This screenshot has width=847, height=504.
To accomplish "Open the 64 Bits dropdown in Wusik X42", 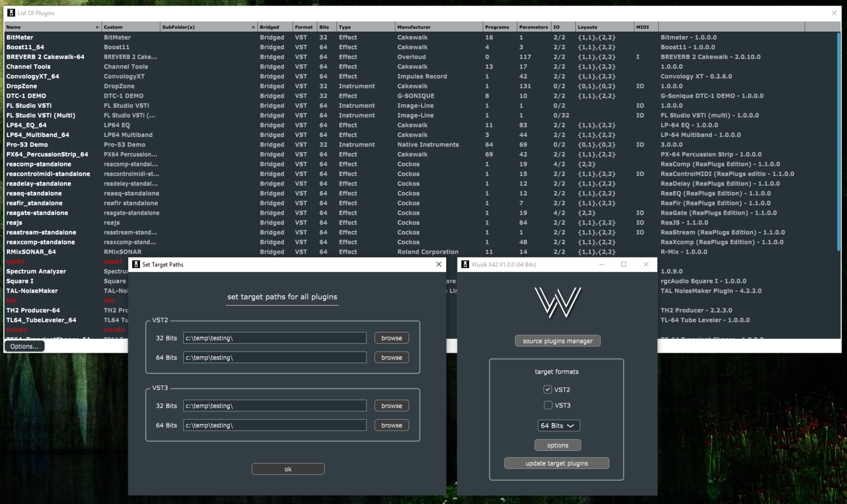I will (558, 426).
